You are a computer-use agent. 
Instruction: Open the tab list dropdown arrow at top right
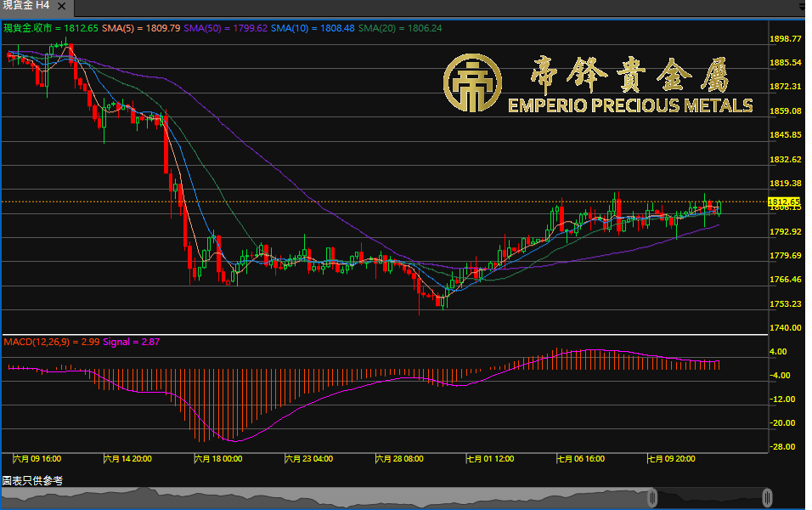click(x=804, y=7)
